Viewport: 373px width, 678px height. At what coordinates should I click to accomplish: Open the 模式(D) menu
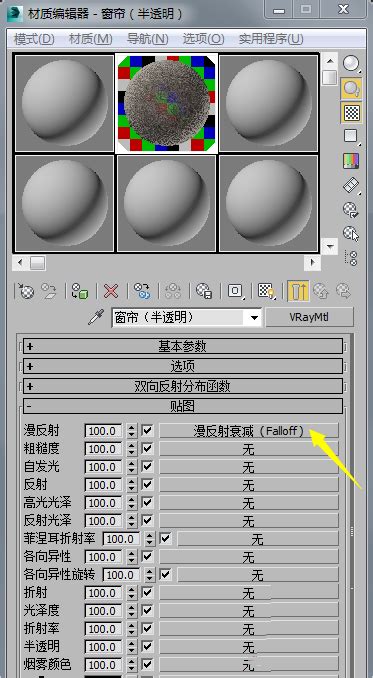tap(34, 39)
